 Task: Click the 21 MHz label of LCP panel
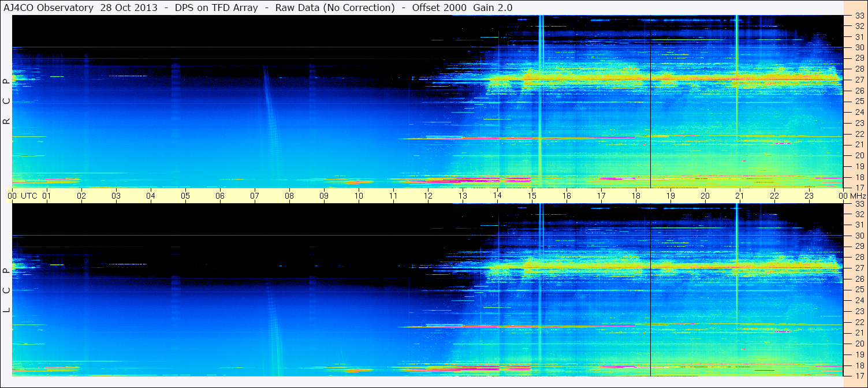pos(859,333)
